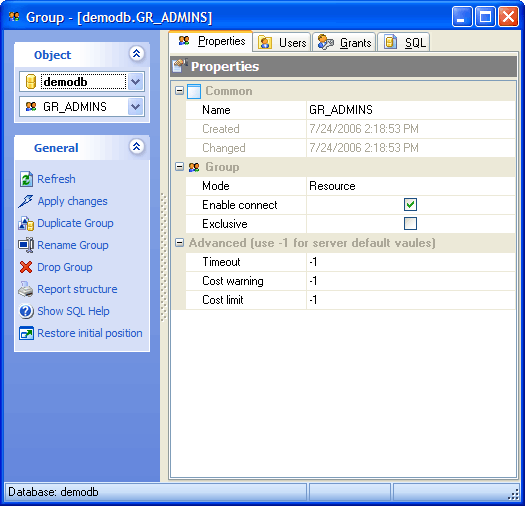
Task: Click the Drop Group link
Action: pyautogui.click(x=65, y=268)
